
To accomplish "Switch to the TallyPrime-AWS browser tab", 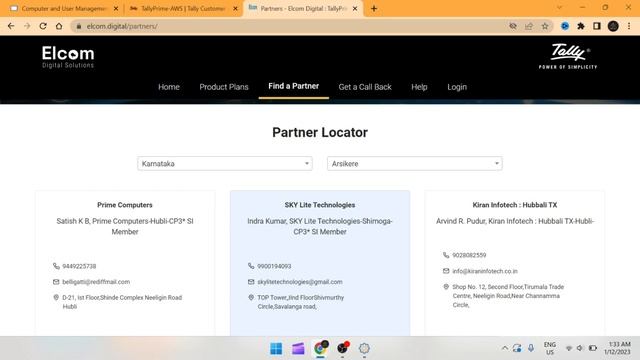I will click(x=183, y=8).
